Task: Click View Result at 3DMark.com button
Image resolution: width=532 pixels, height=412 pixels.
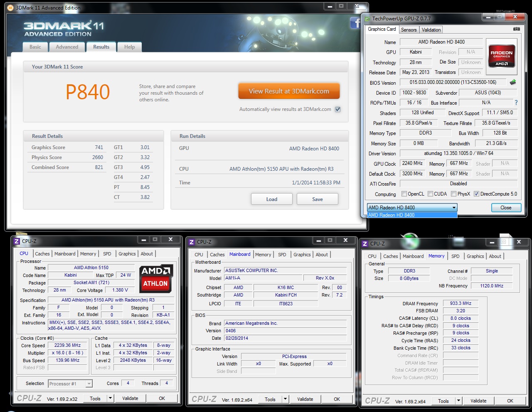Action: (x=289, y=91)
